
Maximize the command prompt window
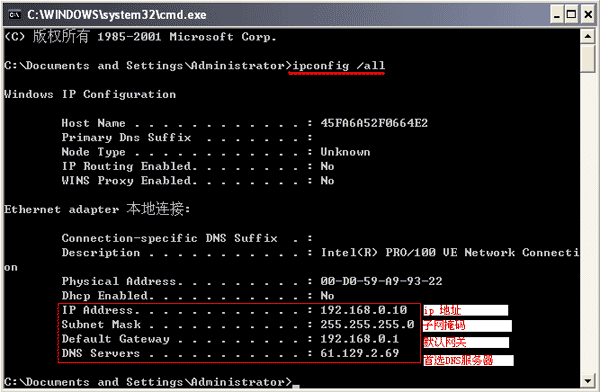pyautogui.click(x=571, y=15)
